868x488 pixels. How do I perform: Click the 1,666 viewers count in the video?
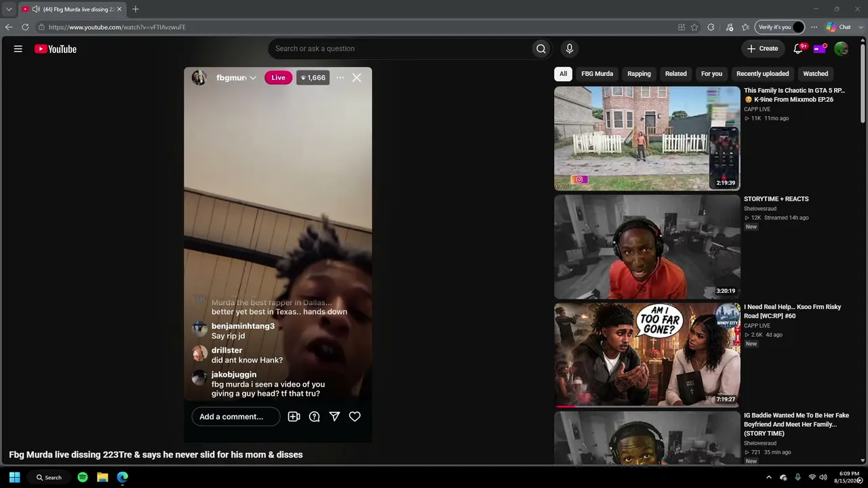[x=313, y=78]
